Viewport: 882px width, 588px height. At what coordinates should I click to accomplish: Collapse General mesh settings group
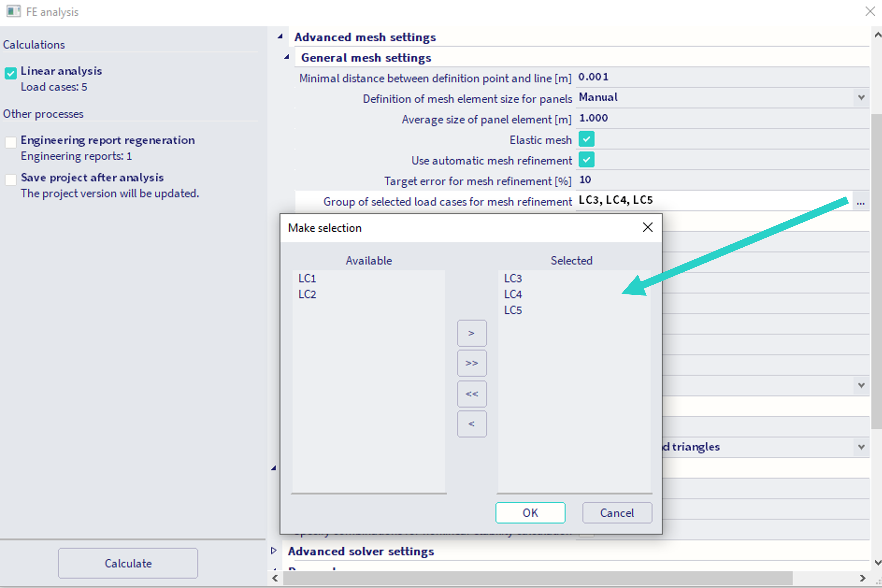(x=287, y=57)
